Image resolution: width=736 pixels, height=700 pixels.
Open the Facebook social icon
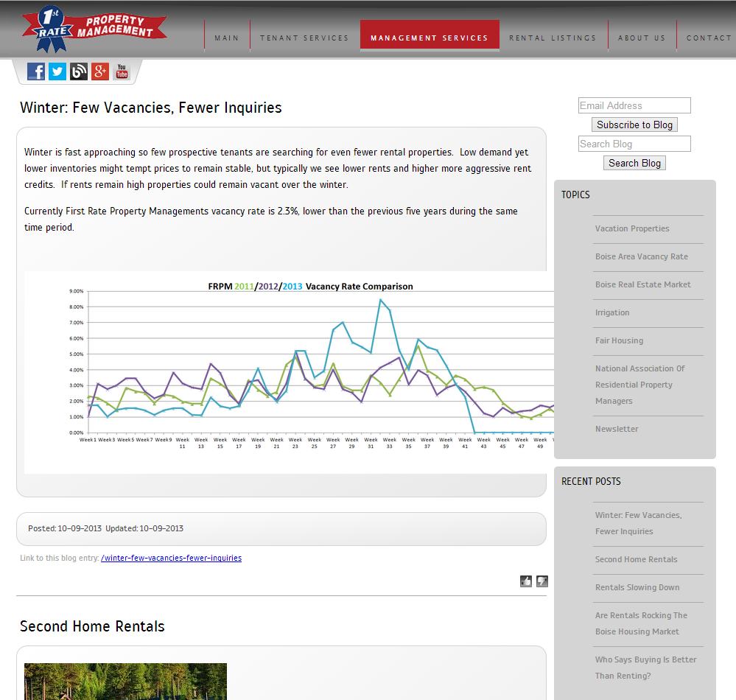pos(36,71)
